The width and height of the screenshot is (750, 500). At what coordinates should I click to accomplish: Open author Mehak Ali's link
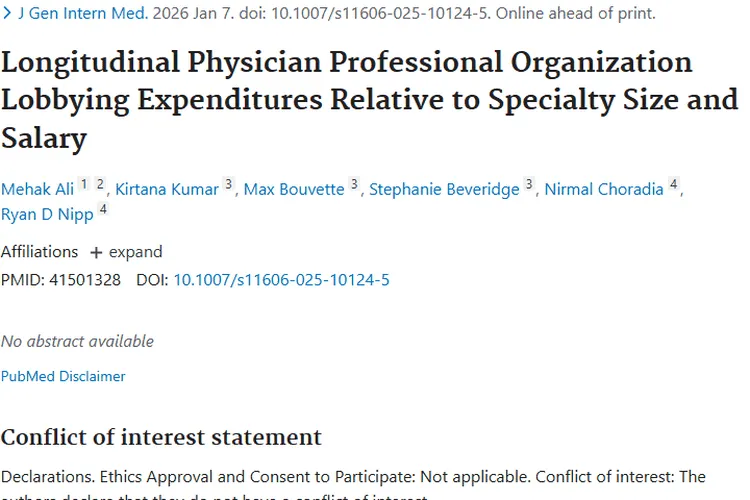(37, 189)
